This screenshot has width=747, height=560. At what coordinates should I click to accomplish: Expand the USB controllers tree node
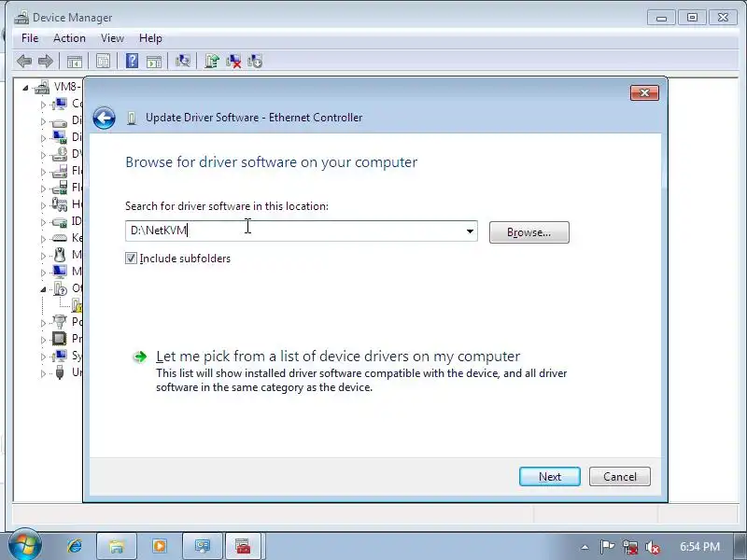[43, 373]
